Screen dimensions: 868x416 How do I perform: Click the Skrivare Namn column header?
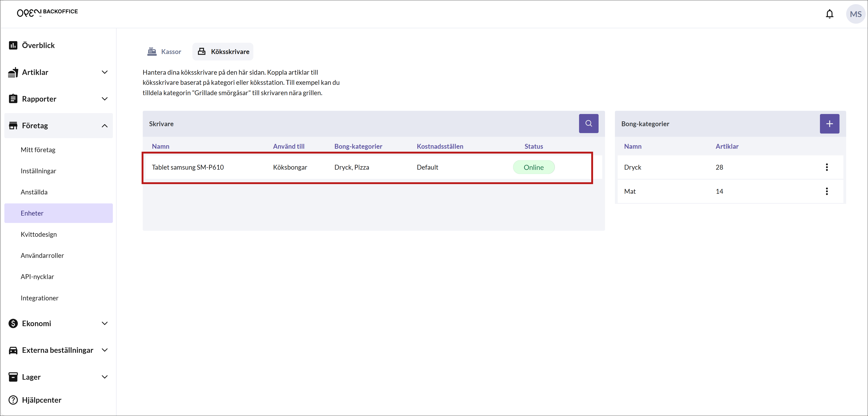[x=160, y=146]
